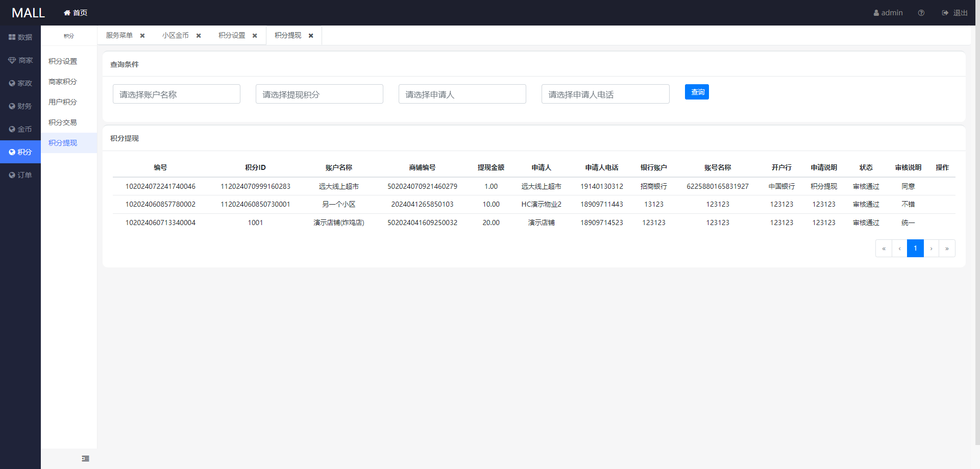Screen dimensions: 980x469
Task: Click audit note 同意
Action: click(908, 186)
